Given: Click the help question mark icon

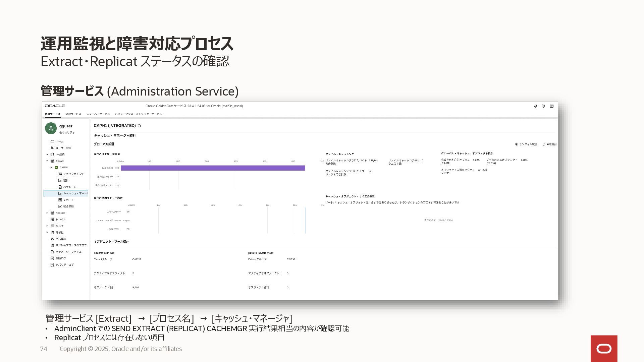Looking at the screenshot, I should pos(543,106).
